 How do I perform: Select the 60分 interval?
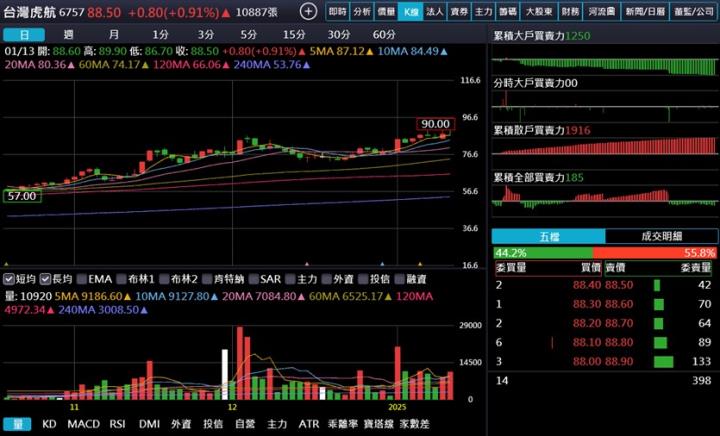coord(384,35)
